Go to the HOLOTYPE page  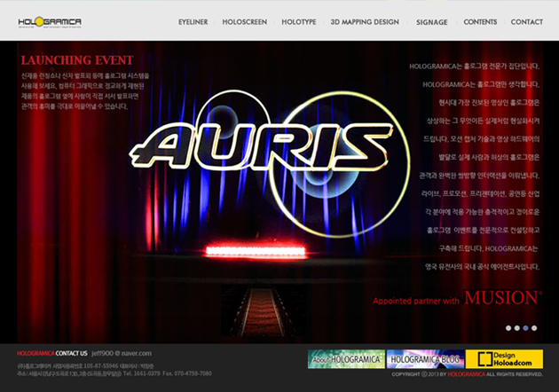(299, 22)
